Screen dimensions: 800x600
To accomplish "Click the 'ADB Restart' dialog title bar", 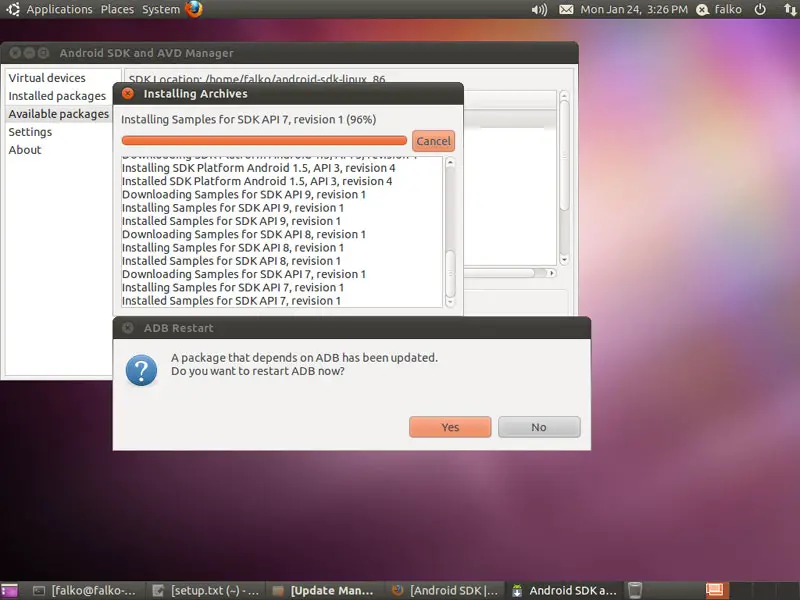I will click(x=352, y=328).
